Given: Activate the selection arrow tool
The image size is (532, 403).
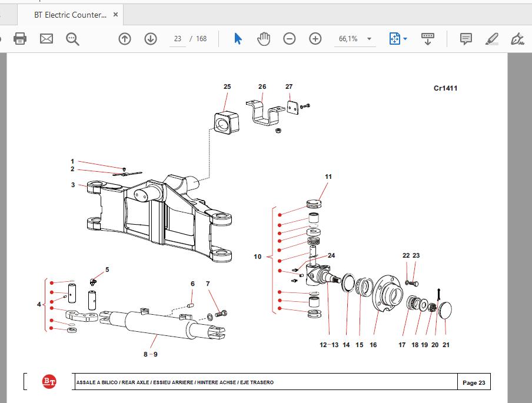Looking at the screenshot, I should [238, 39].
